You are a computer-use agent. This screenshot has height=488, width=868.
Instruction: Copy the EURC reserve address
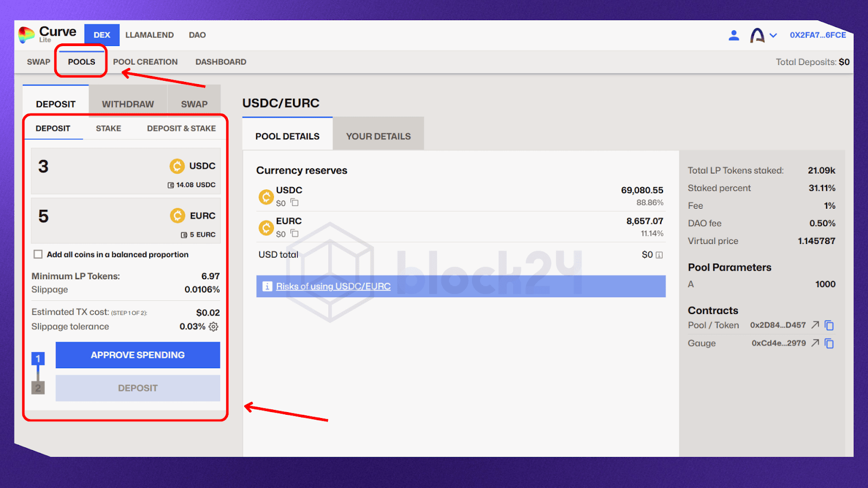[x=294, y=234]
